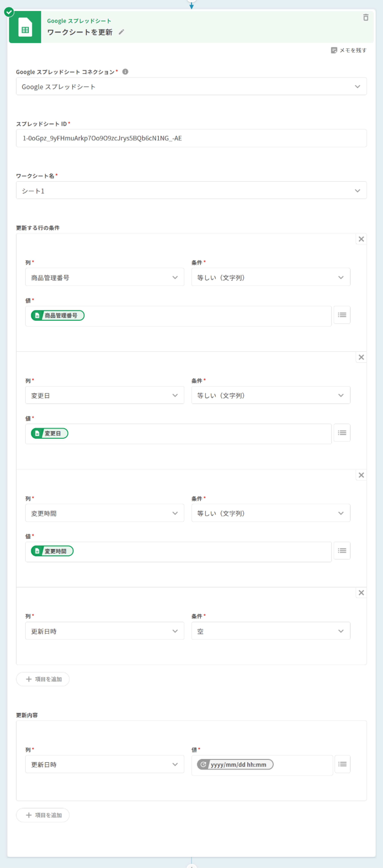Click 項目を追加 under the row conditions
This screenshot has width=383, height=868.
pyautogui.click(x=43, y=679)
